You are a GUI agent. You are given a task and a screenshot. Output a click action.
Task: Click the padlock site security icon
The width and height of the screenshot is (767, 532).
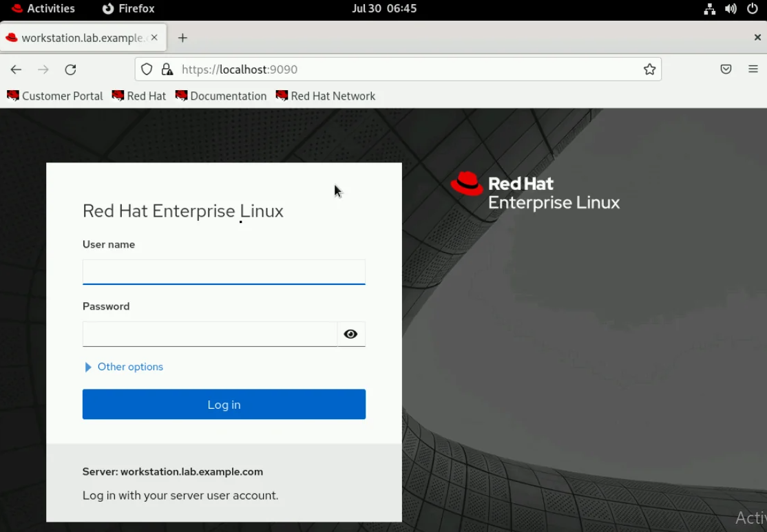click(x=167, y=69)
